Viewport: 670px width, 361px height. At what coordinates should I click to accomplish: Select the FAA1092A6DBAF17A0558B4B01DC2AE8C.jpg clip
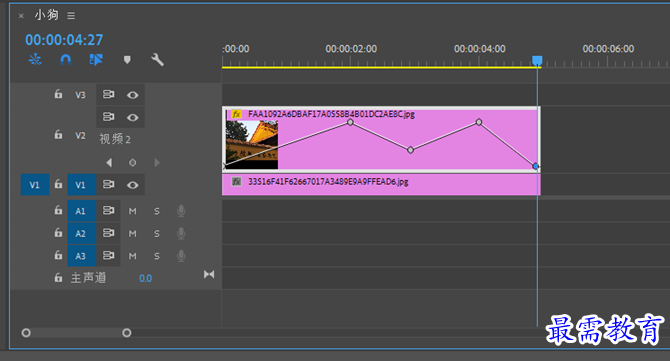pos(381,139)
